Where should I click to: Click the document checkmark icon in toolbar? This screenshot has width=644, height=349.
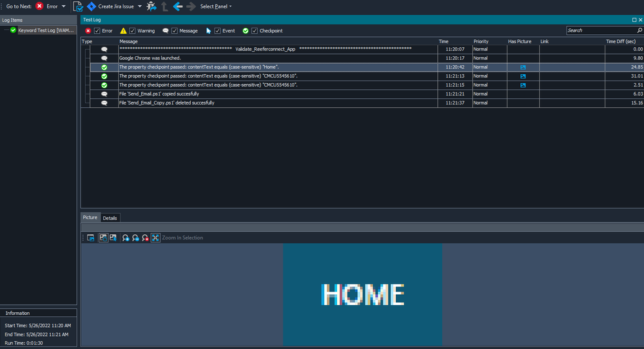(x=78, y=6)
